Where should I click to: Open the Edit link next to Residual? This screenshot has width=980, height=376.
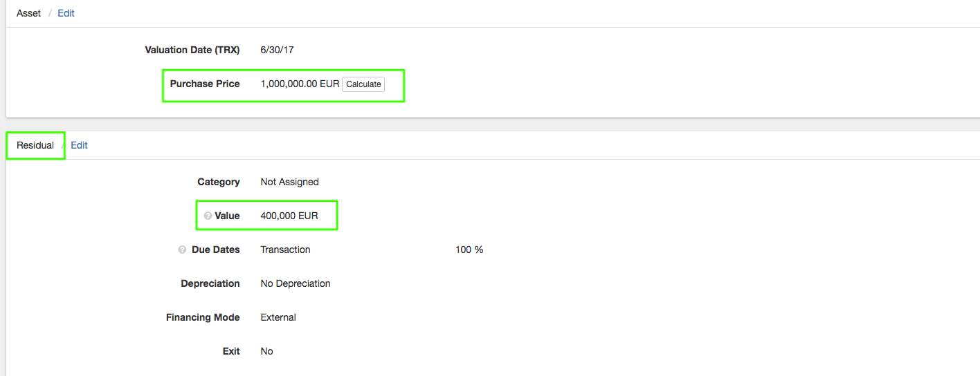(x=79, y=145)
